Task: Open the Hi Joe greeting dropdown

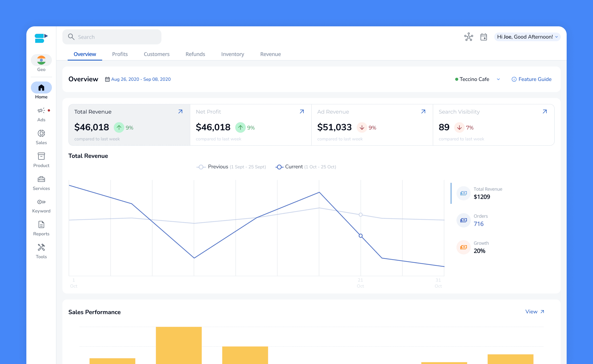Action: click(527, 37)
